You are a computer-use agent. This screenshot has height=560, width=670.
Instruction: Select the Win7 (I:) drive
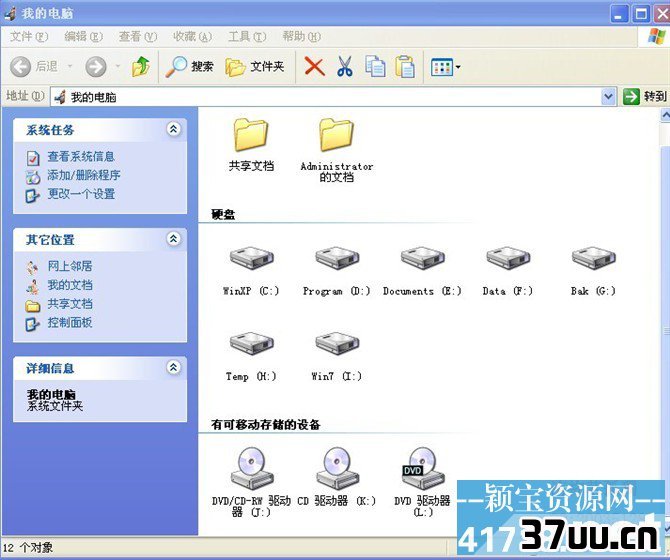[x=337, y=356]
